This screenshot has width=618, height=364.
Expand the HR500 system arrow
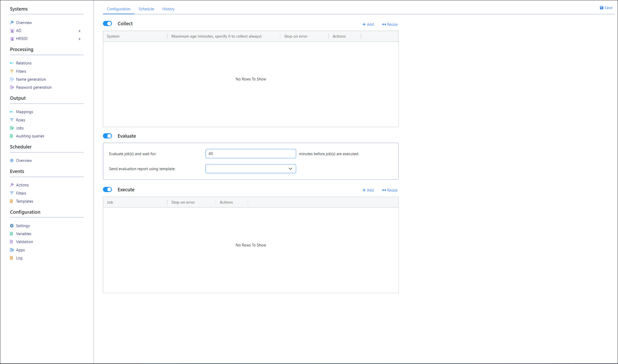tap(80, 39)
